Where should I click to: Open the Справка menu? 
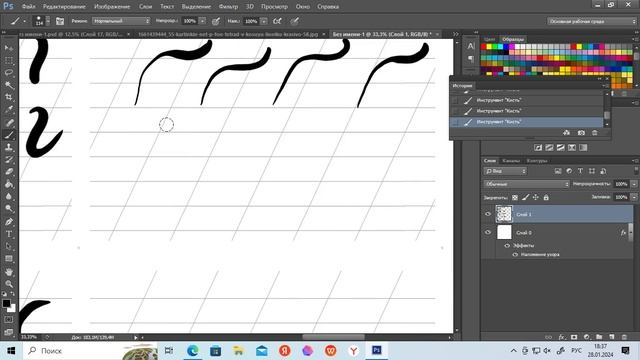pos(328,7)
